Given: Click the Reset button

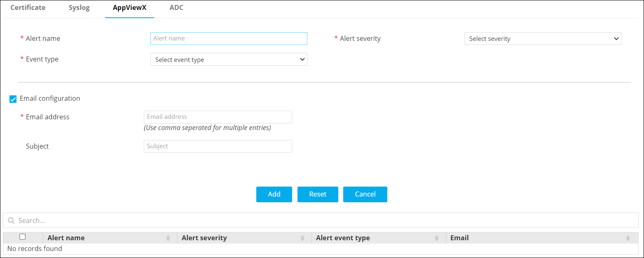Looking at the screenshot, I should tap(318, 194).
